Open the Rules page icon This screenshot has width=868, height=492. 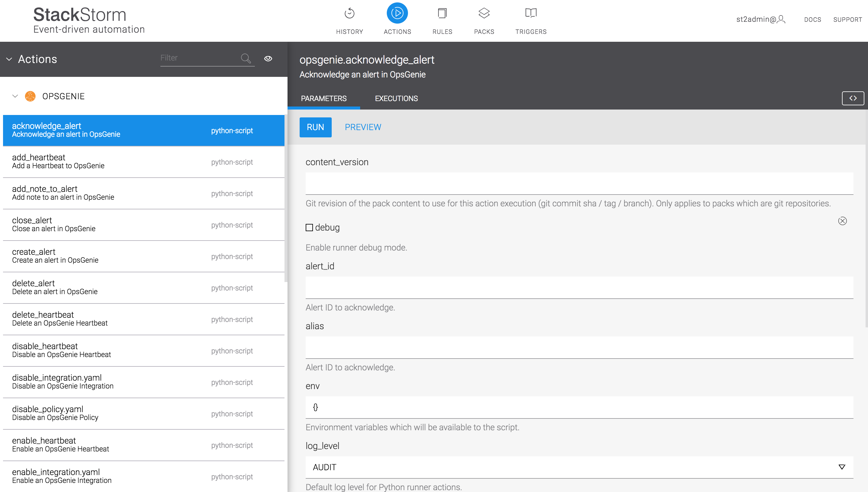[x=442, y=14]
